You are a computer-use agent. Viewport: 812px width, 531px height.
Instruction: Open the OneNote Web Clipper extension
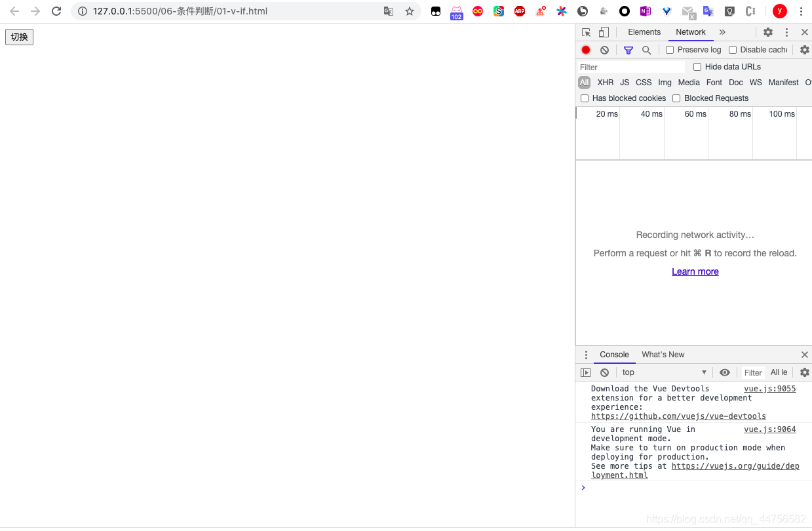[646, 11]
